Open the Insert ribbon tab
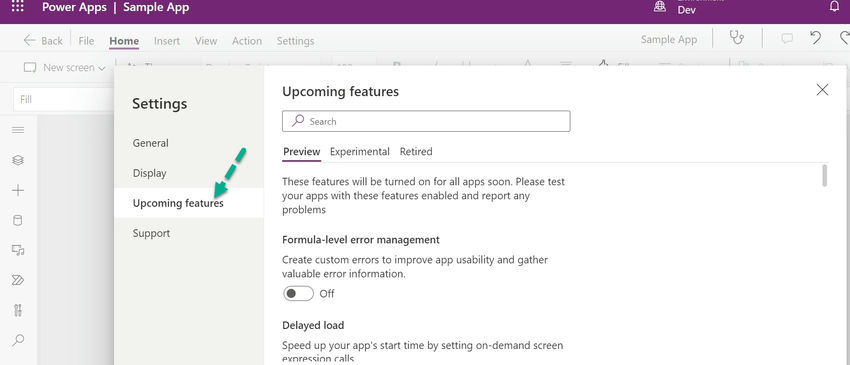Viewport: 850px width, 365px height. coord(167,41)
